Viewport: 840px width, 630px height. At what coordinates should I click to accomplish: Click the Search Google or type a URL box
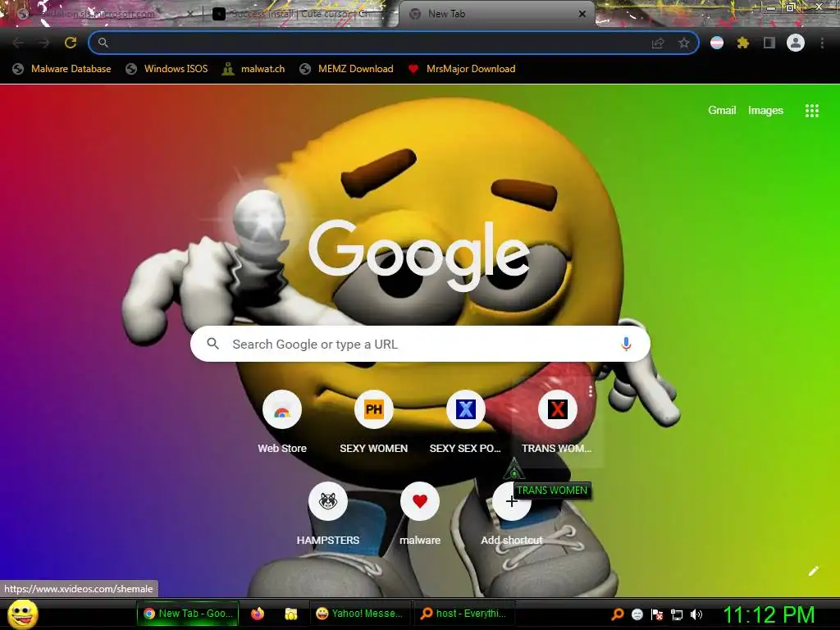(421, 344)
